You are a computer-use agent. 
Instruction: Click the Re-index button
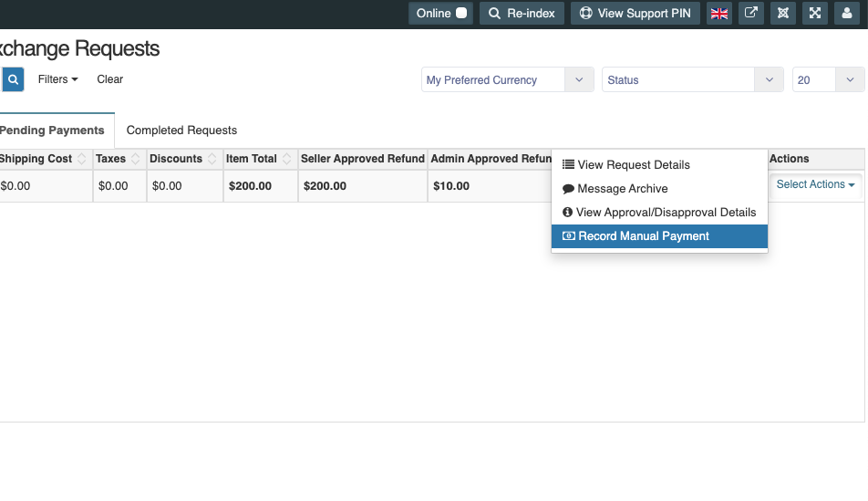click(522, 14)
